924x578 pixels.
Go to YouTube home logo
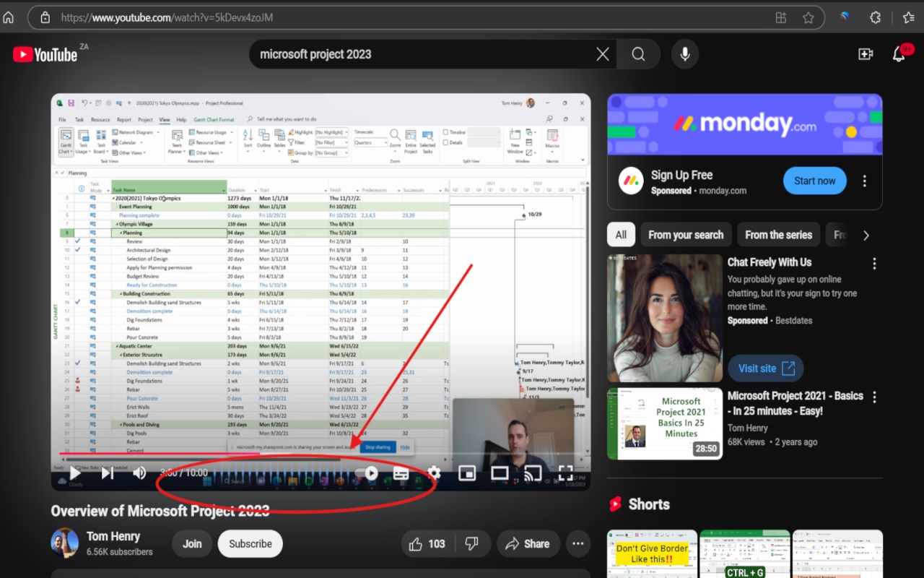point(45,54)
